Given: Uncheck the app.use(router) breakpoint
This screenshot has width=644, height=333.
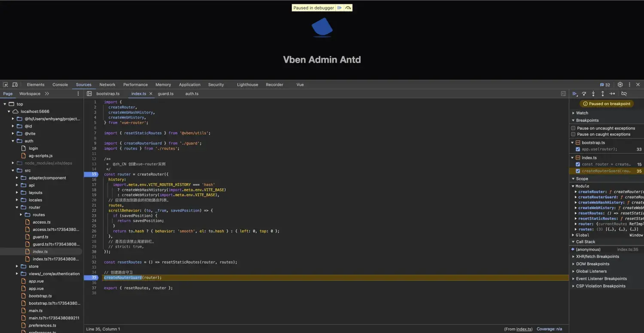Looking at the screenshot, I should [x=578, y=149].
